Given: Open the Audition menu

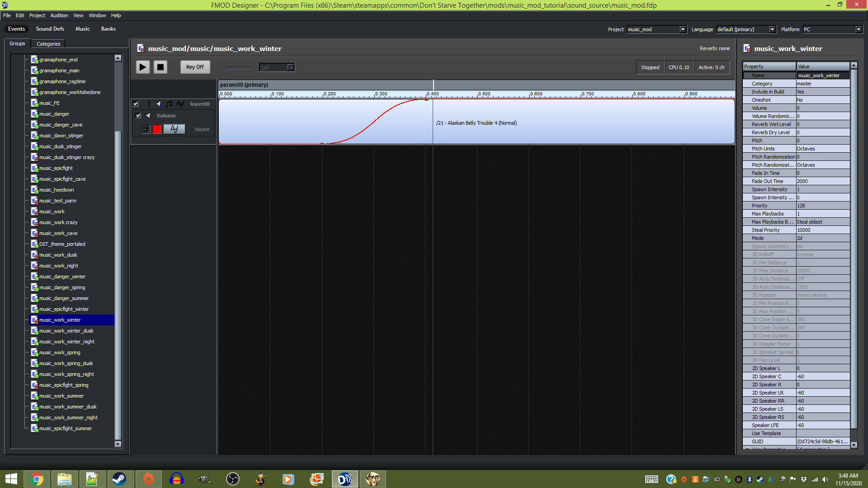Looking at the screenshot, I should 59,15.
